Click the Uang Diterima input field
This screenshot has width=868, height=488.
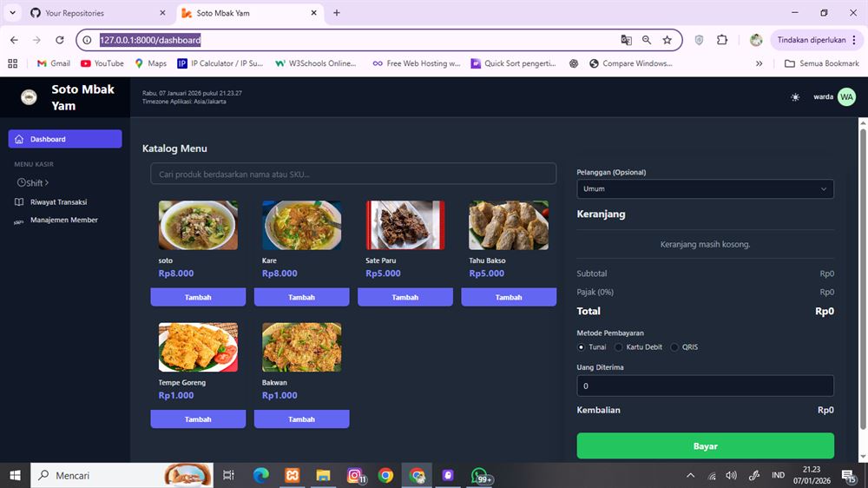[x=705, y=386]
